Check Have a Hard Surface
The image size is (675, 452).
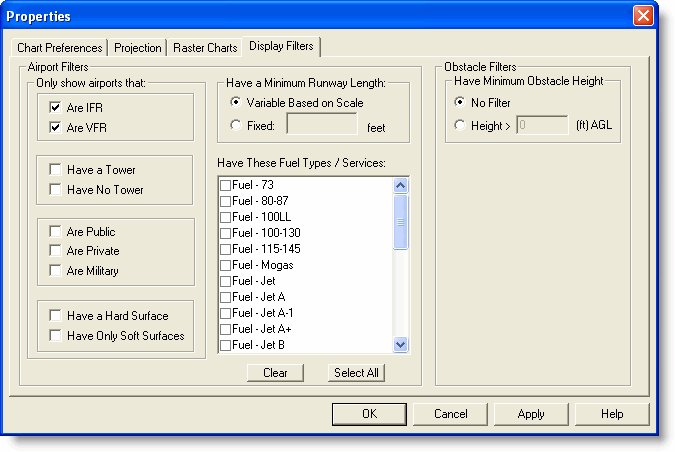(x=55, y=316)
